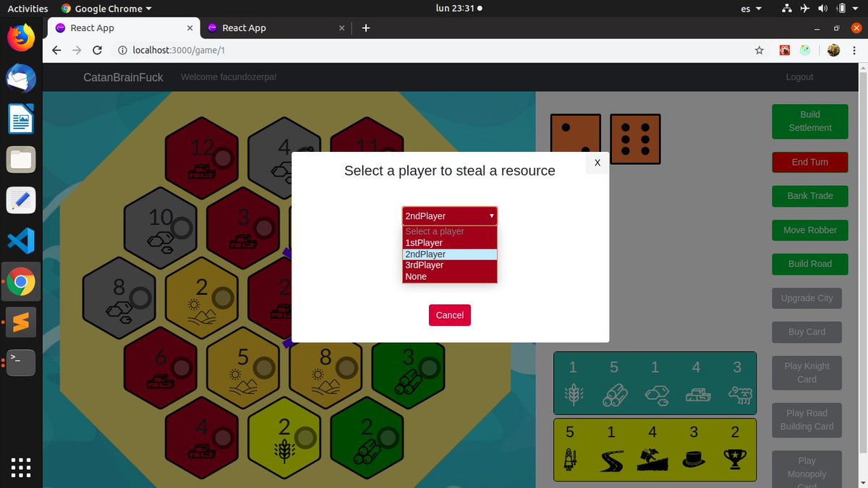868x488 pixels.
Task: Launch Thunderbird mail from the dock
Action: 21,78
